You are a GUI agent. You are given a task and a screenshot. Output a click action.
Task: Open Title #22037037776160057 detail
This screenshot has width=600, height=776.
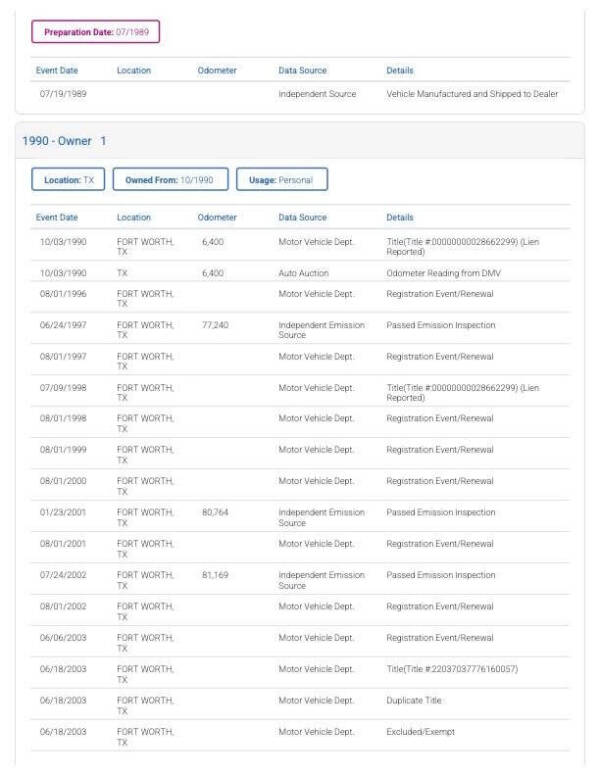point(453,669)
